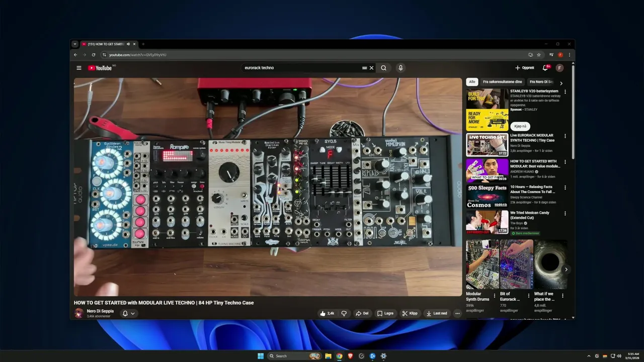Open Settings gear from taskbar

383,356
